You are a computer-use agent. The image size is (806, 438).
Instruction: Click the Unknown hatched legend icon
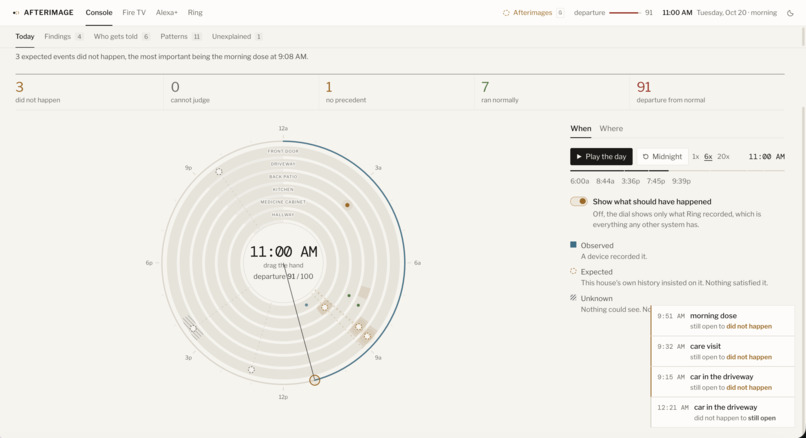pos(573,298)
